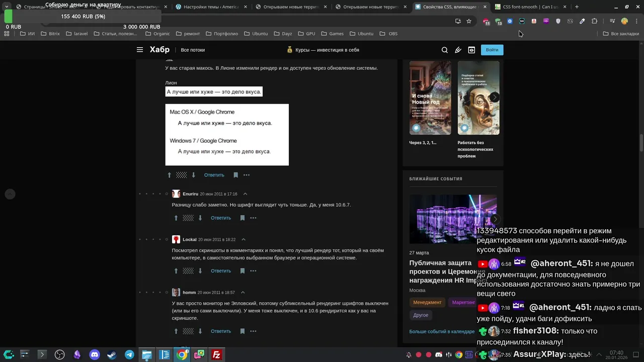Downvote the comment with the Mac/Windows screenshot

click(194, 175)
